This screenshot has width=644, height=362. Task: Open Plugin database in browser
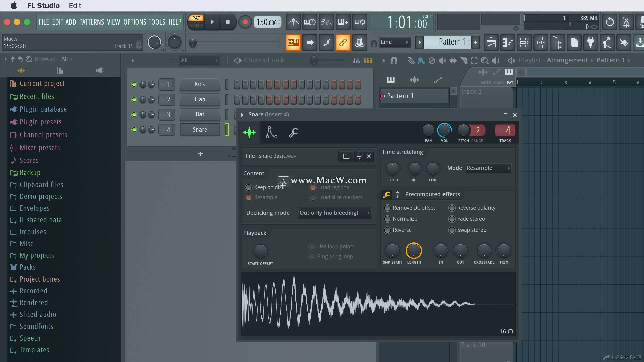click(38, 109)
